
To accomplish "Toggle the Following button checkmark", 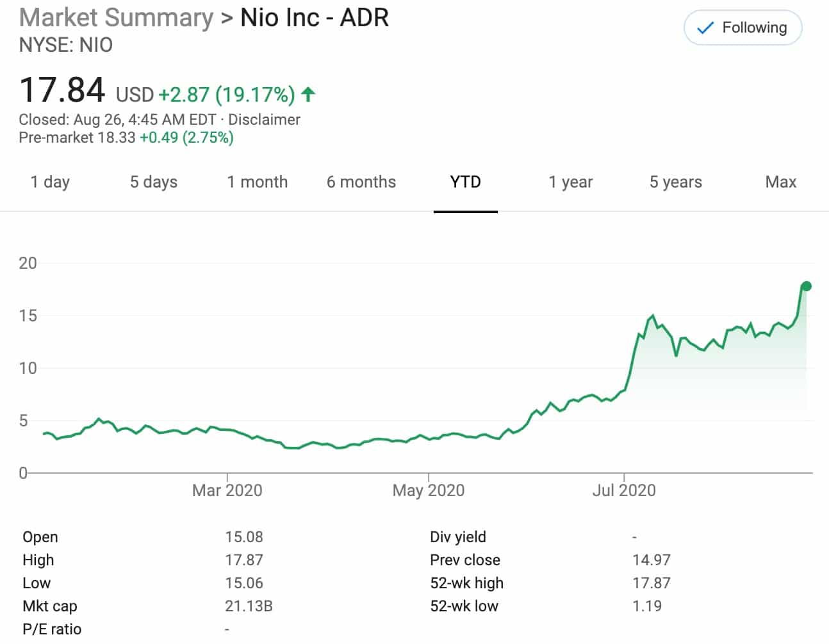I will point(705,28).
